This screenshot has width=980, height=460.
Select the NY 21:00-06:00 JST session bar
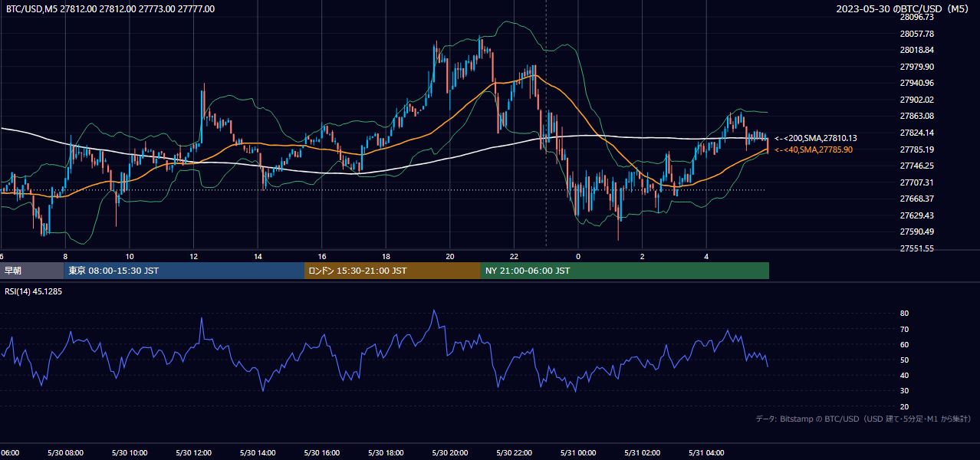tap(625, 271)
